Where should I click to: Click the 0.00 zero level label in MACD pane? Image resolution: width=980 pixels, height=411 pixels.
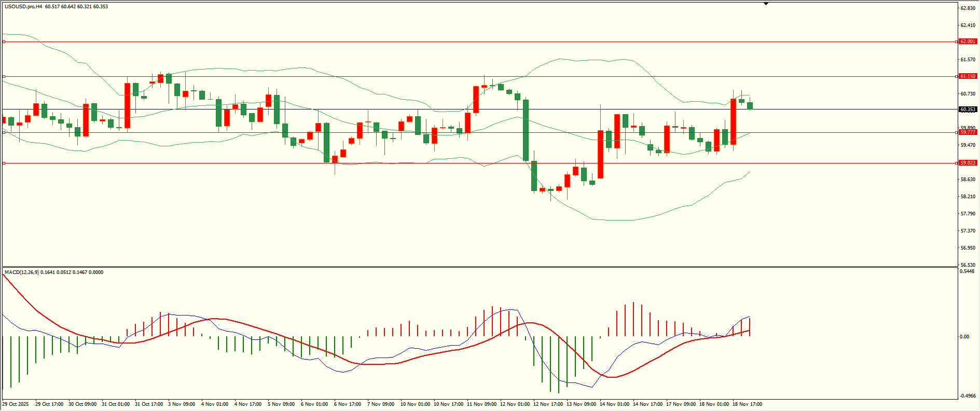click(964, 337)
